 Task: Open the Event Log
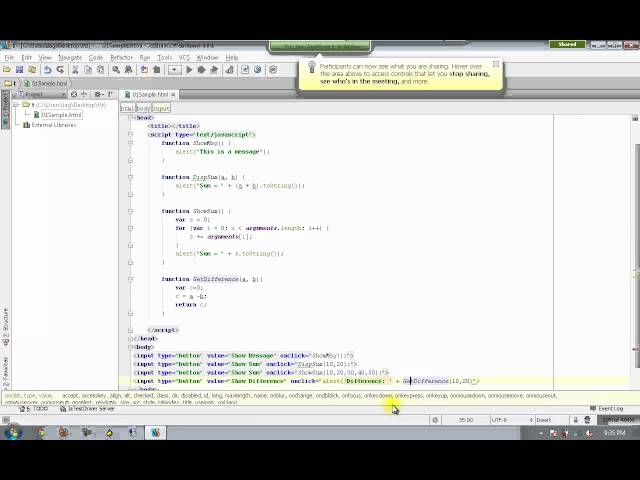(x=607, y=409)
